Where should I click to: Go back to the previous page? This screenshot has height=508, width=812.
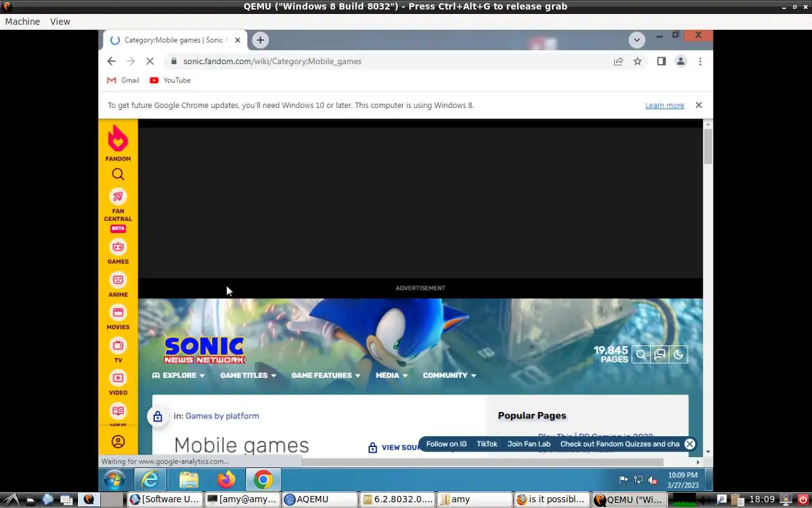112,62
